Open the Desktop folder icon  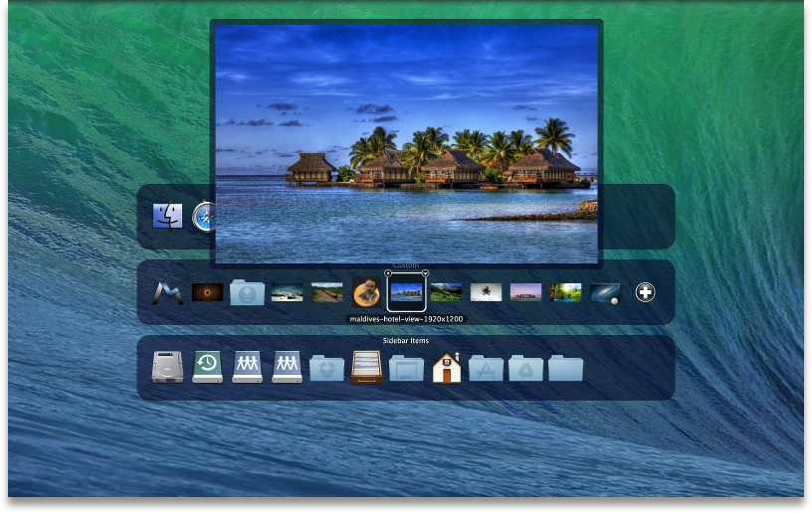pyautogui.click(x=407, y=368)
